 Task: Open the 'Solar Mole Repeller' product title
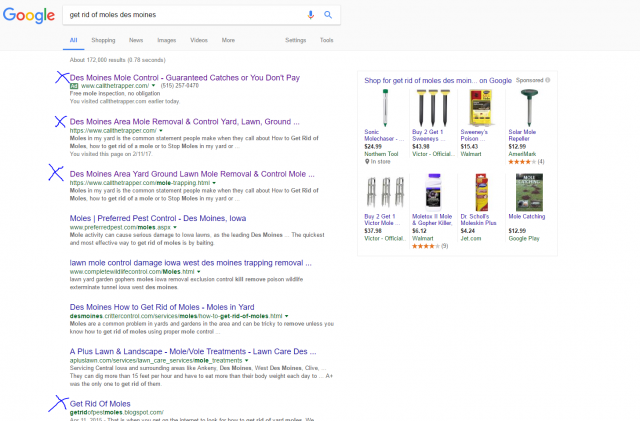point(522,135)
